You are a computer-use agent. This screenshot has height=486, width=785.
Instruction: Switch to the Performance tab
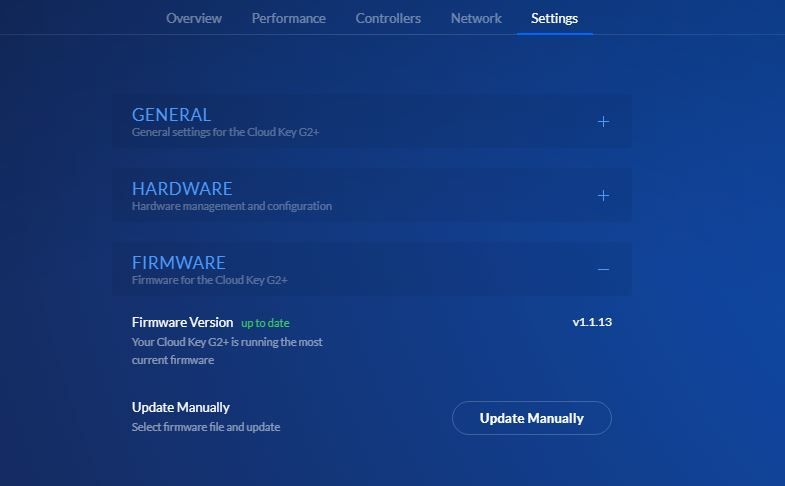coord(288,18)
